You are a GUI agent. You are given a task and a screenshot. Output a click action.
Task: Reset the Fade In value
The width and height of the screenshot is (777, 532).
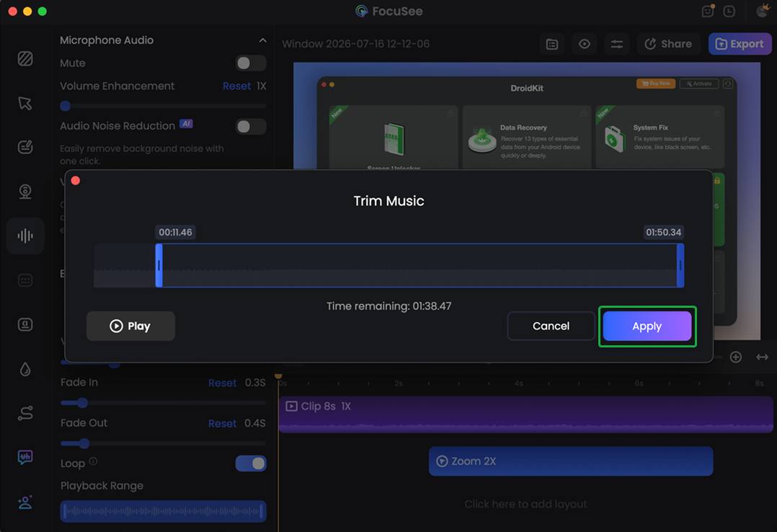(x=222, y=383)
